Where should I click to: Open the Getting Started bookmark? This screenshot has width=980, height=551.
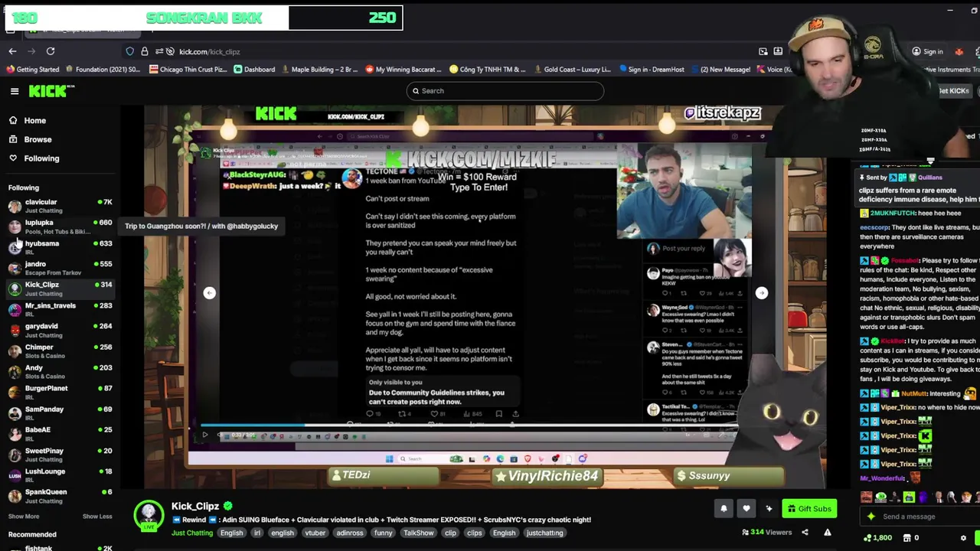click(x=32, y=70)
